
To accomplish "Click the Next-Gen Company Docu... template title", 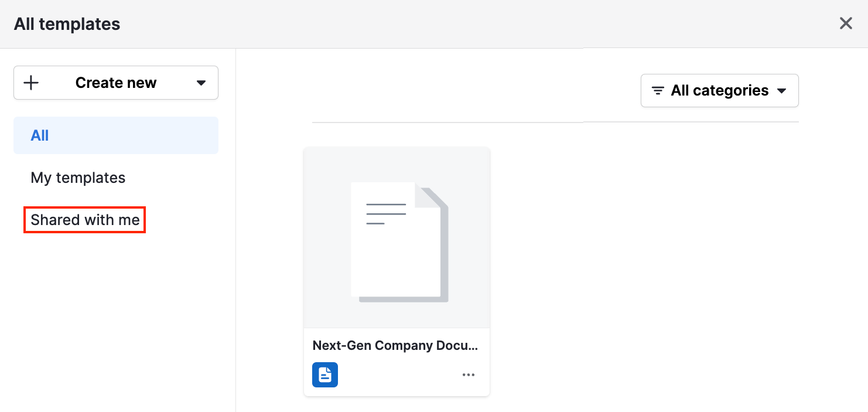I will tap(395, 346).
